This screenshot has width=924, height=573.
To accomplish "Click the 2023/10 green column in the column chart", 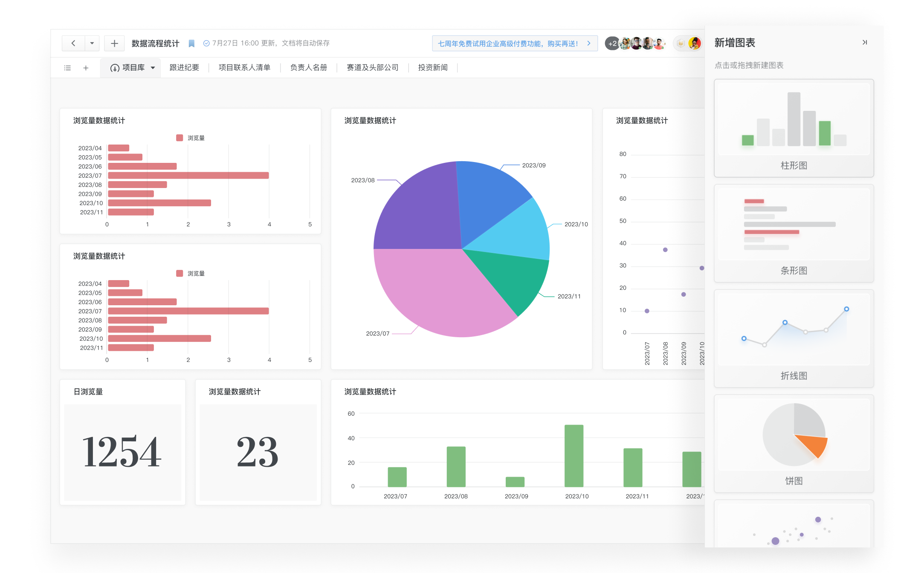I will 574,456.
